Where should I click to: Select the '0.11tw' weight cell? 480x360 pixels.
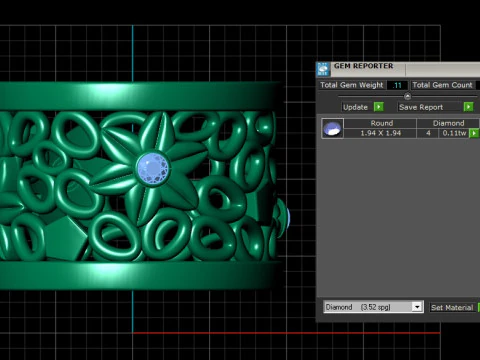coord(454,133)
